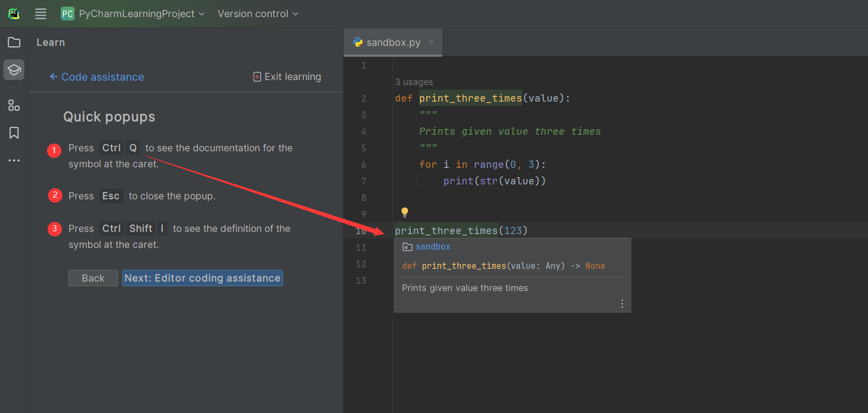Click the popup description 'Prints given value three times'
This screenshot has height=413, width=868.
click(x=465, y=288)
